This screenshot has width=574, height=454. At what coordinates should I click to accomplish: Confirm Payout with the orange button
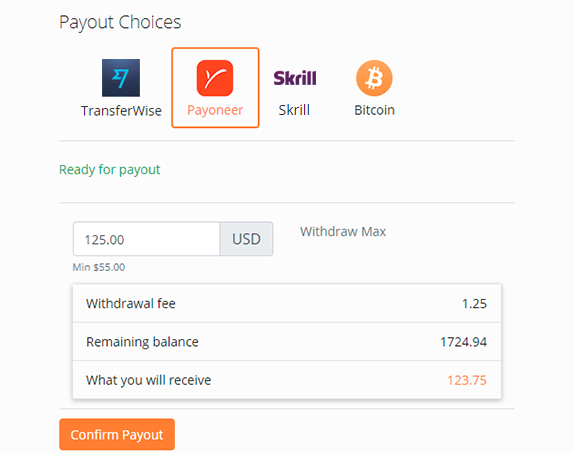coord(117,434)
